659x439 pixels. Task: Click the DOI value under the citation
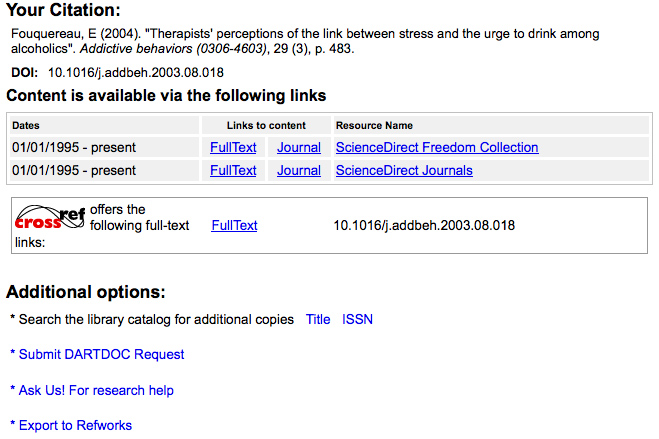point(136,72)
